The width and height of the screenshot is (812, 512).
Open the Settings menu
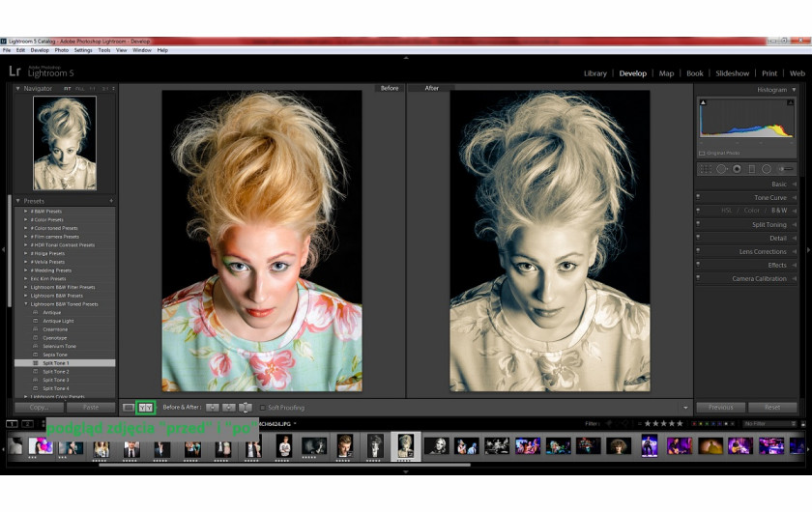pyautogui.click(x=83, y=50)
